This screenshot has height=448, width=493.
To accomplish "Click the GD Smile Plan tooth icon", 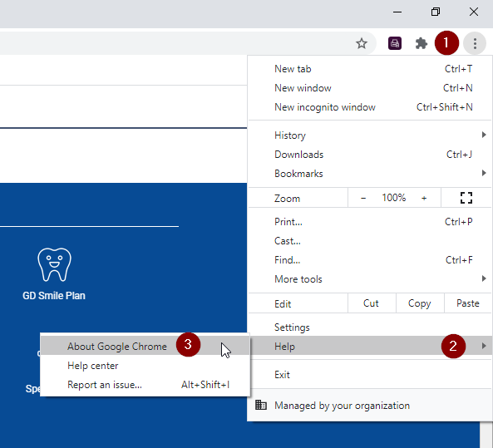I will click(x=54, y=264).
